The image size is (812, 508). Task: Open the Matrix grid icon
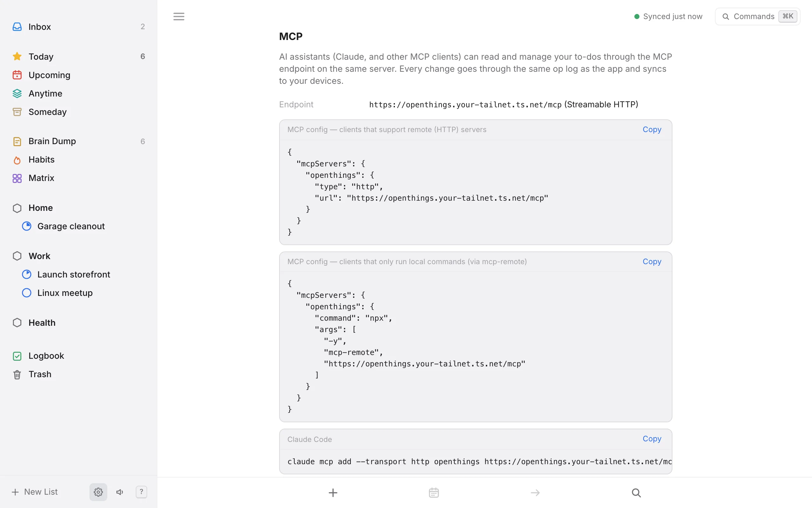17,178
